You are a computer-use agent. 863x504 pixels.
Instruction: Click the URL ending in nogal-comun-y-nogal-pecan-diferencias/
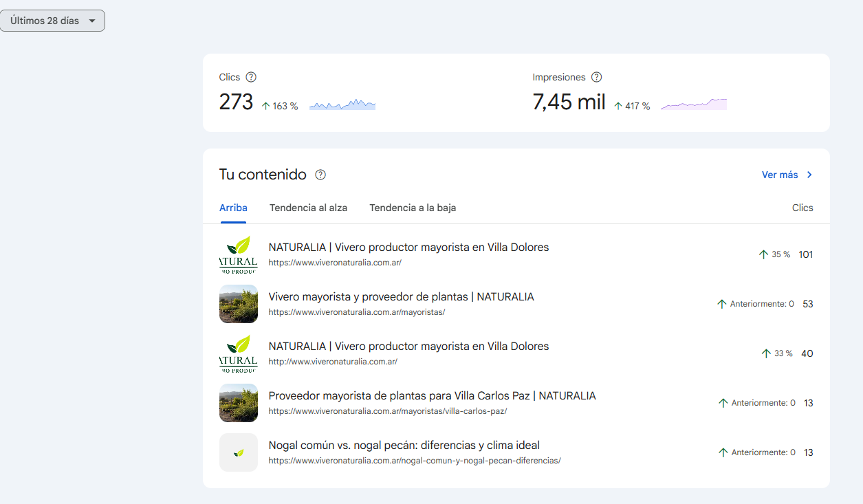tap(415, 461)
